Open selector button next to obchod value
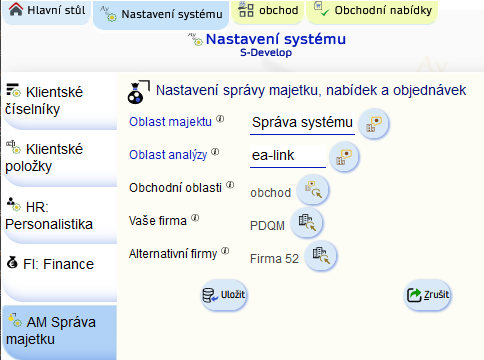This screenshot has width=484, height=360. click(x=313, y=190)
